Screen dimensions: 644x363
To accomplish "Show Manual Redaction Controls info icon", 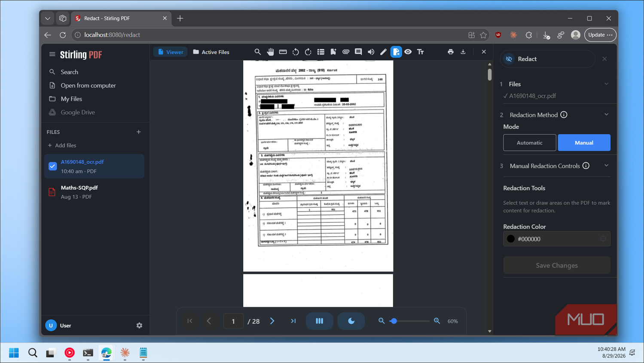I will point(586,166).
